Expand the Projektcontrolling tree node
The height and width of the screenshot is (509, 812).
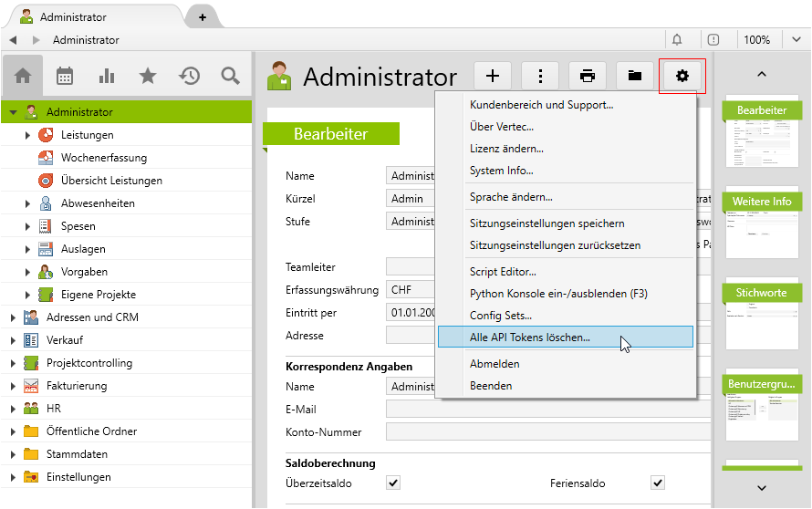pos(14,363)
